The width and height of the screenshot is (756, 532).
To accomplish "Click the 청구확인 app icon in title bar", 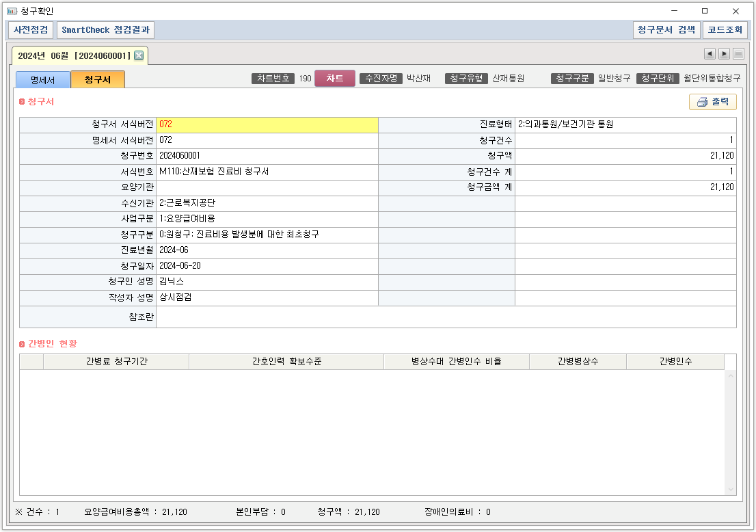I will point(12,11).
